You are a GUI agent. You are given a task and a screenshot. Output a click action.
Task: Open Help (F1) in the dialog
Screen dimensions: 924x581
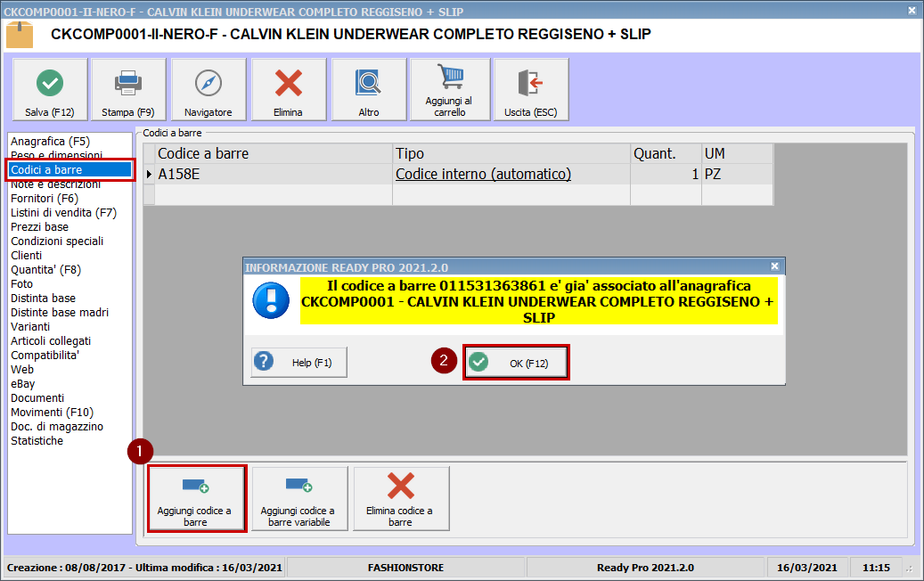(299, 362)
